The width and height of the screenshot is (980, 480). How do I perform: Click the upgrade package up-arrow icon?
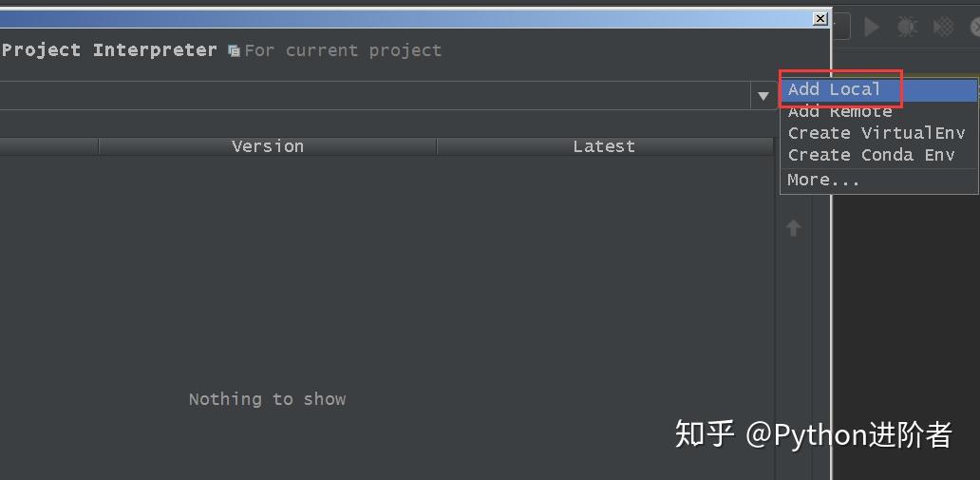coord(794,228)
